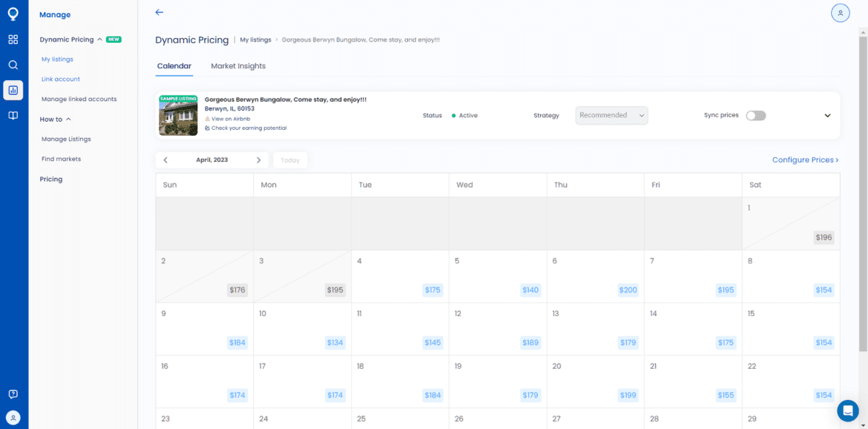Select the search icon in the sidebar

13,65
